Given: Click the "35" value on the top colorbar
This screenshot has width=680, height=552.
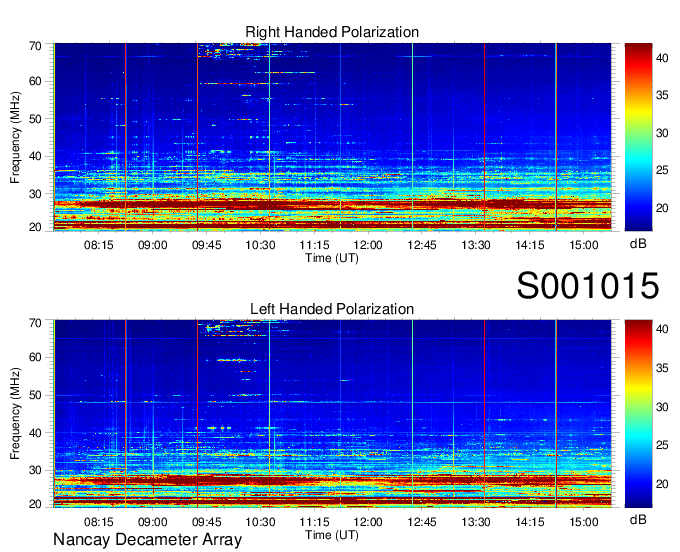Looking at the screenshot, I should pos(662,95).
